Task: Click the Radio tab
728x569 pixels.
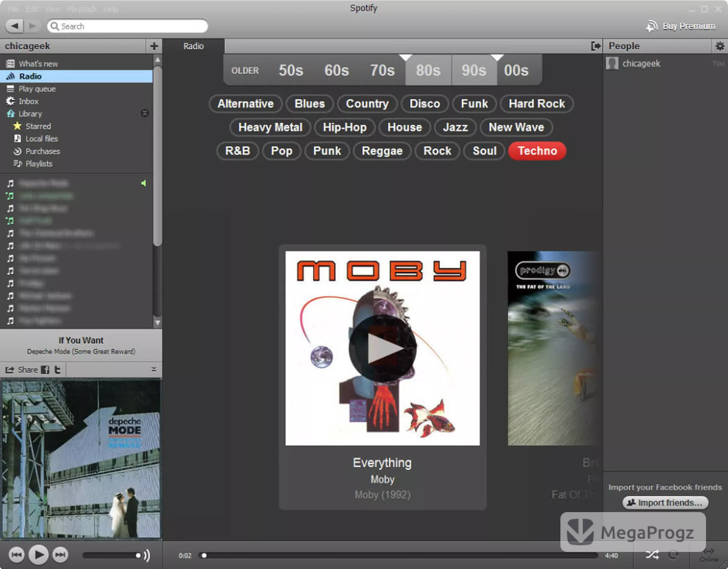Action: pyautogui.click(x=193, y=46)
